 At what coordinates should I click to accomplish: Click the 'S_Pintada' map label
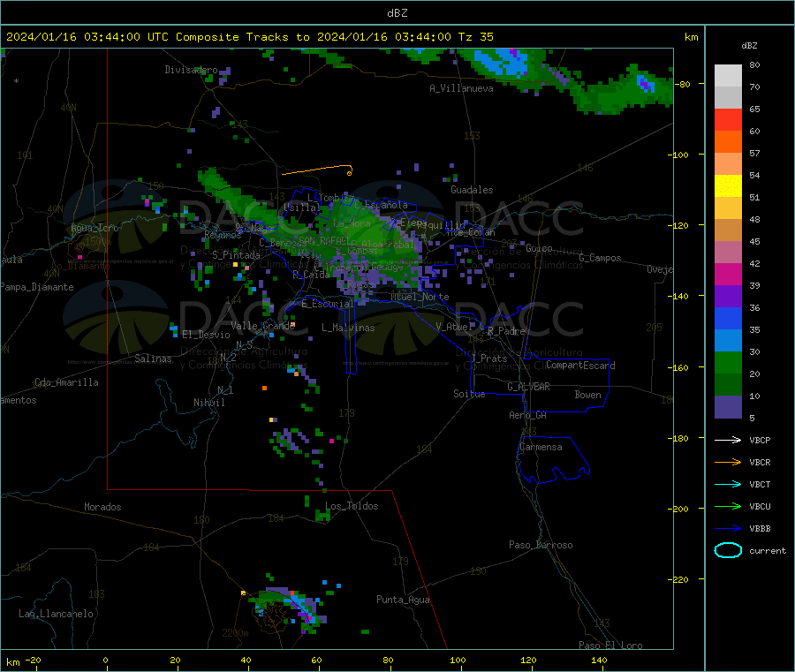tap(236, 255)
